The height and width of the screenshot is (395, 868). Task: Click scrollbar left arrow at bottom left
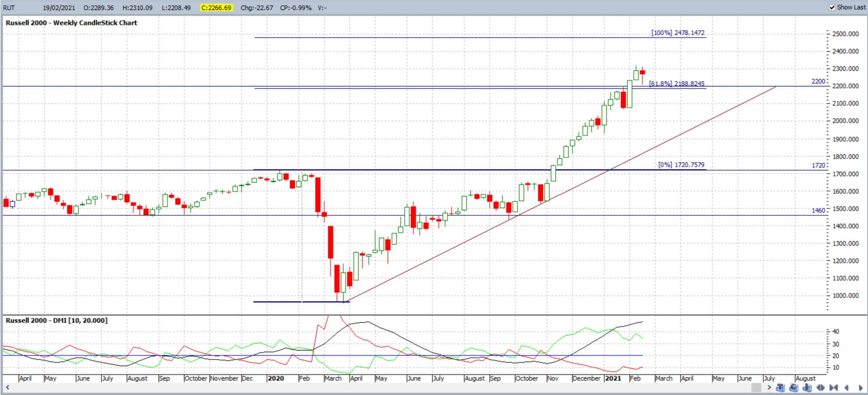point(7,387)
